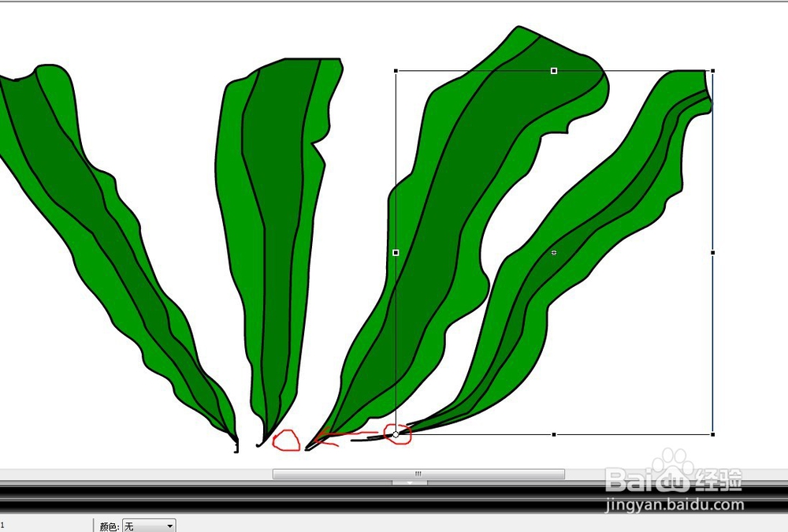
Task: Click the white square handle on the top edge
Action: point(554,71)
